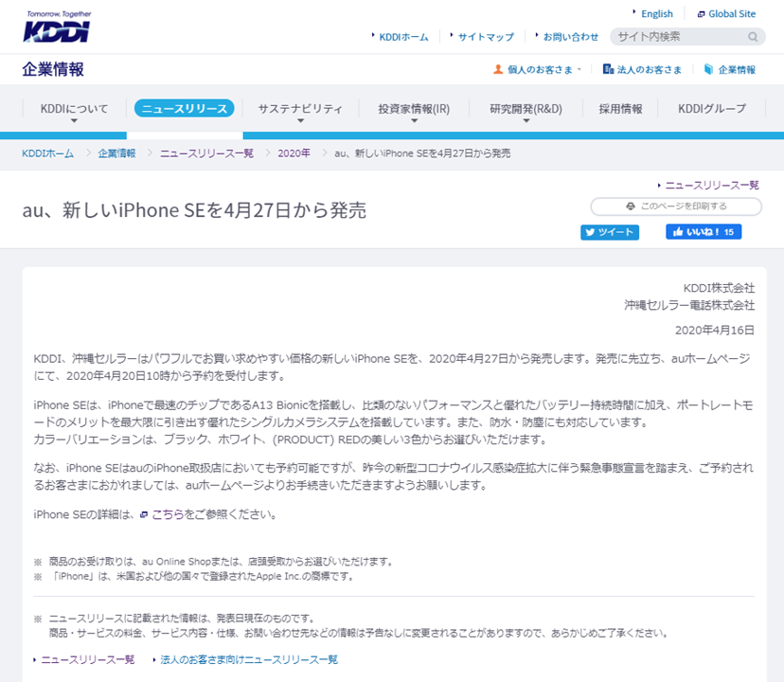The width and height of the screenshot is (784, 682).
Task: Open 研究開発(R&D) navigation item
Action: [526, 109]
